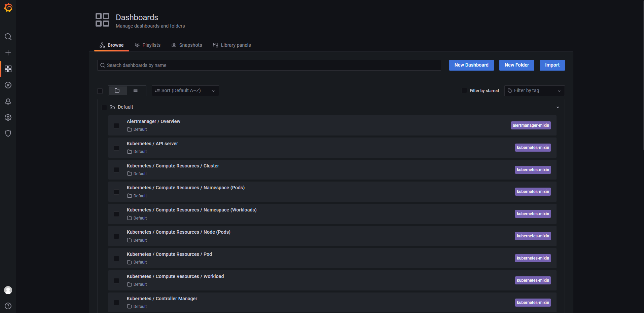
Task: Click kubernetes-mixin tag on Controller Manager row
Action: 533,303
